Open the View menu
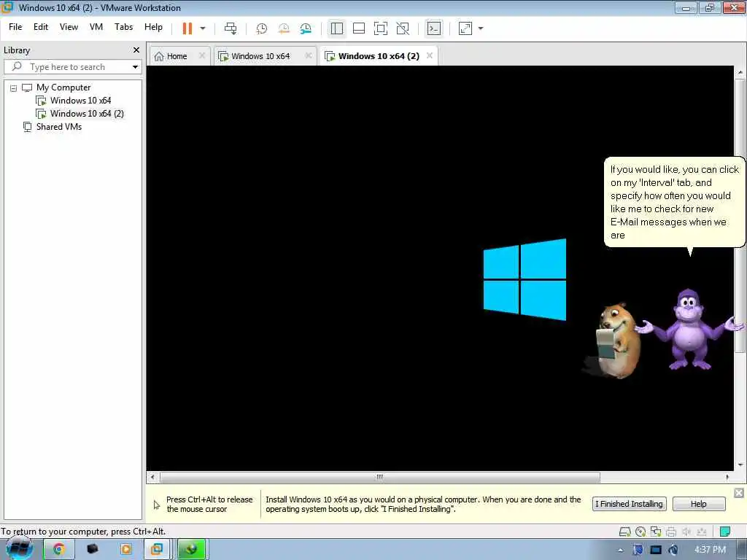 coord(69,27)
